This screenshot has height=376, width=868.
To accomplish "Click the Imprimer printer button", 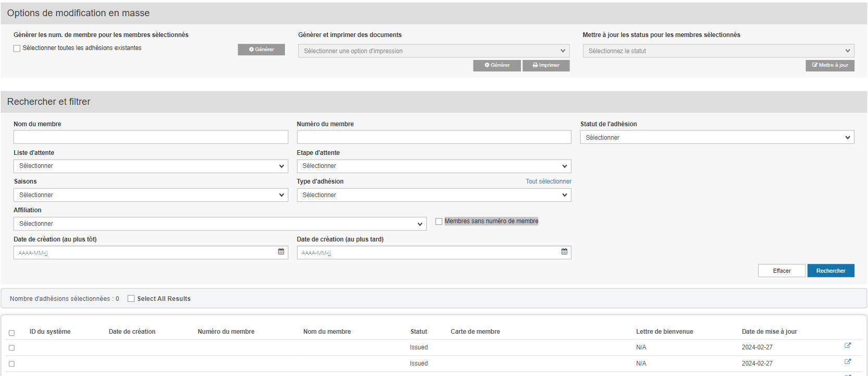I will [545, 65].
